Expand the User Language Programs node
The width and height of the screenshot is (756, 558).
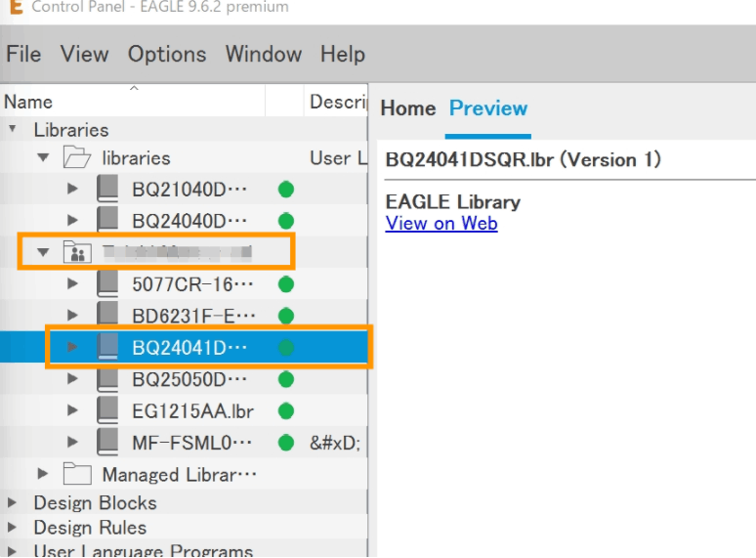[12, 551]
